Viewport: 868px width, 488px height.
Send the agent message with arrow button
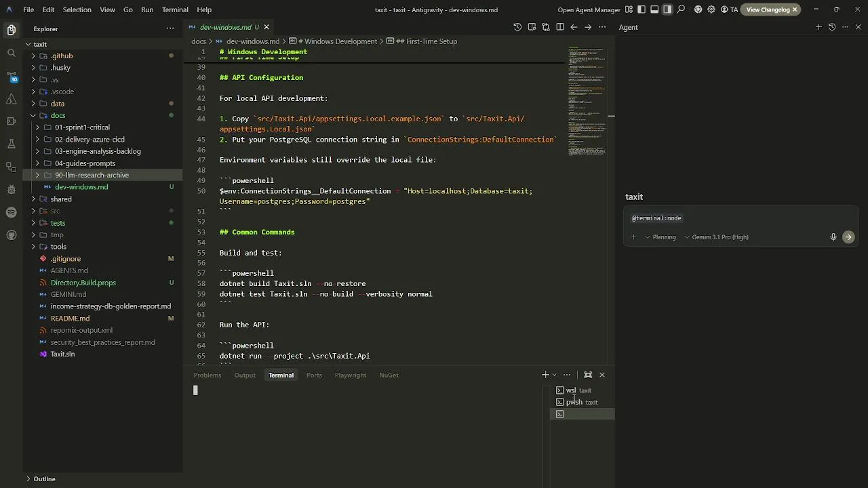point(848,237)
